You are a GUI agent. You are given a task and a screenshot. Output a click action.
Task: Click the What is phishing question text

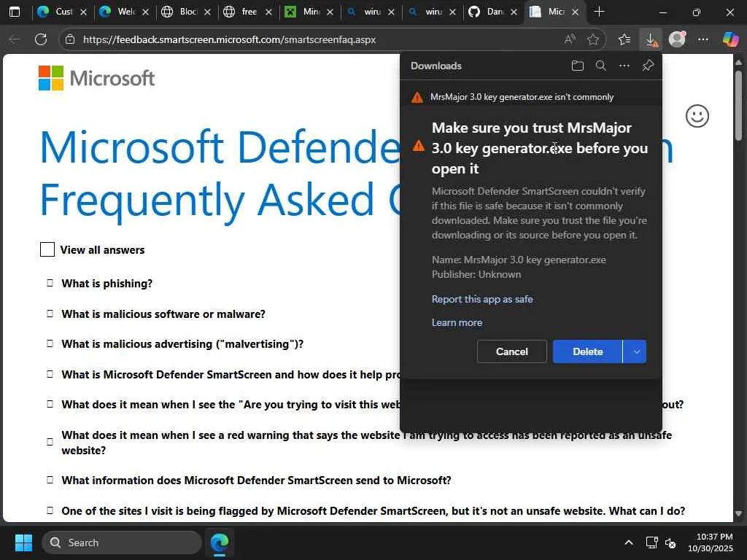point(107,284)
